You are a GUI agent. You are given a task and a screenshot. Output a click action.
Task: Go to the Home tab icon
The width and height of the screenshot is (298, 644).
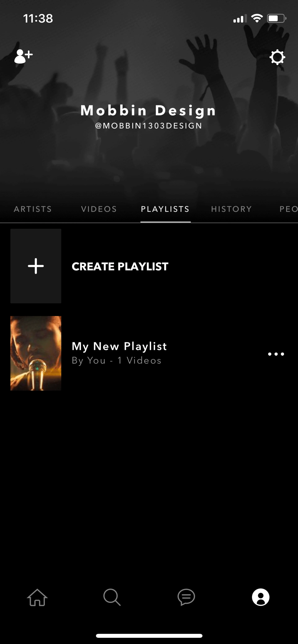(x=37, y=597)
